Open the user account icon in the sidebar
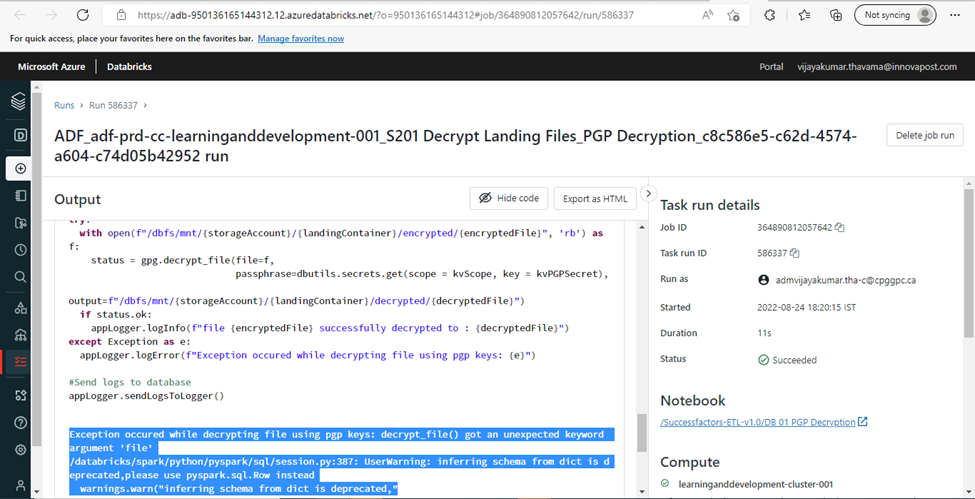This screenshot has width=975, height=499. [20, 485]
